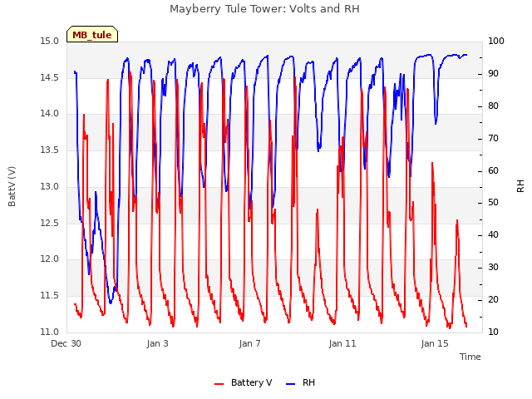
Task: Click the RH right axis label
Action: pos(520,186)
